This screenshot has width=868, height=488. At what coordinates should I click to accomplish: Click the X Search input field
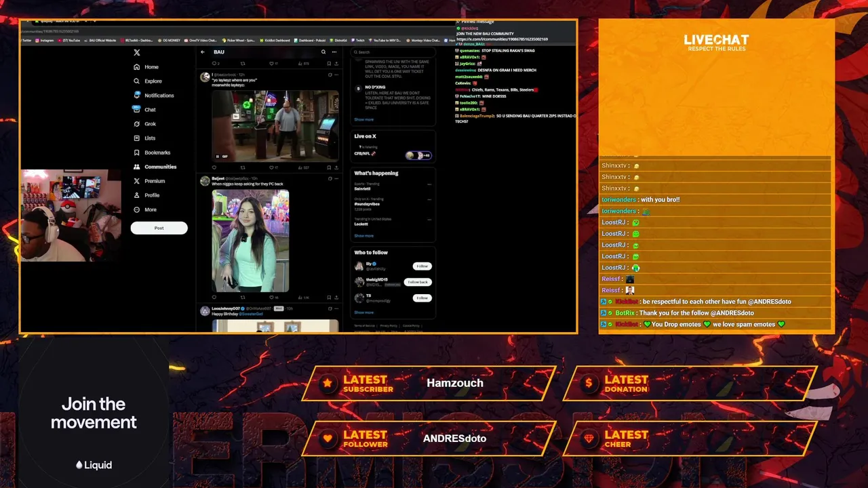pos(393,52)
